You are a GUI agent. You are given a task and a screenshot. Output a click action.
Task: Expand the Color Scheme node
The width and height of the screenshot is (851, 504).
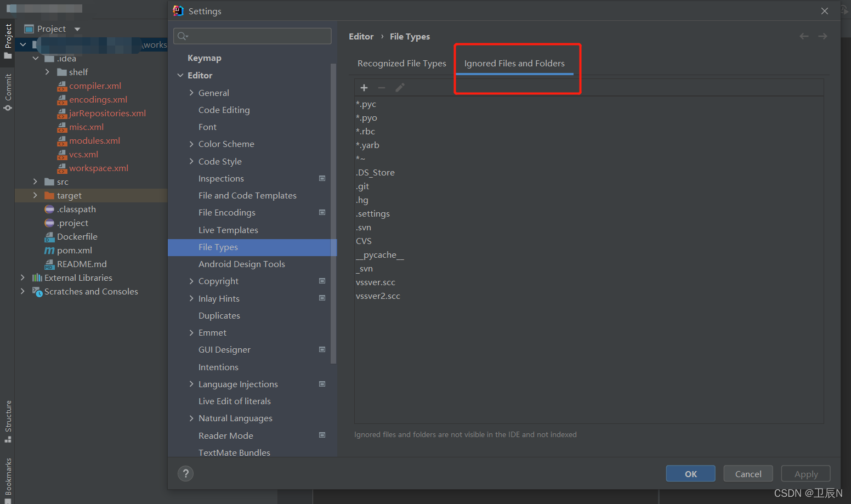(x=191, y=144)
